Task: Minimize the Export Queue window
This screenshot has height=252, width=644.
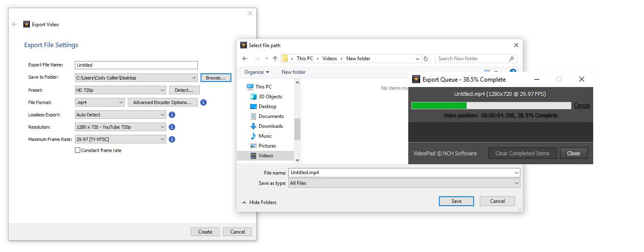Action: pyautogui.click(x=537, y=79)
